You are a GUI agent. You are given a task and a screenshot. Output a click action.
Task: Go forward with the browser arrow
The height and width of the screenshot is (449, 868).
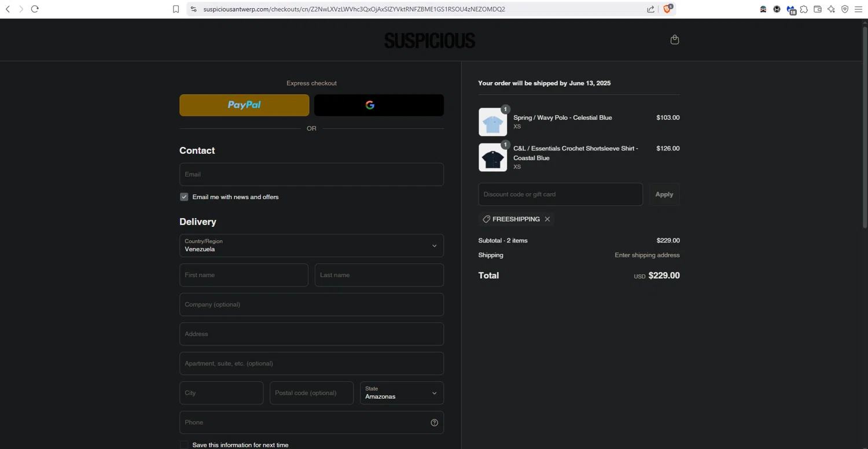coord(21,9)
